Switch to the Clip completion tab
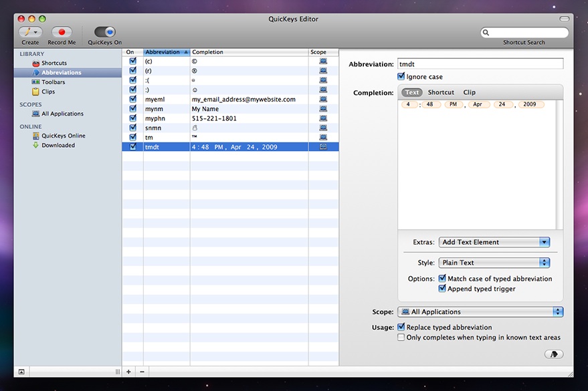 pos(469,92)
